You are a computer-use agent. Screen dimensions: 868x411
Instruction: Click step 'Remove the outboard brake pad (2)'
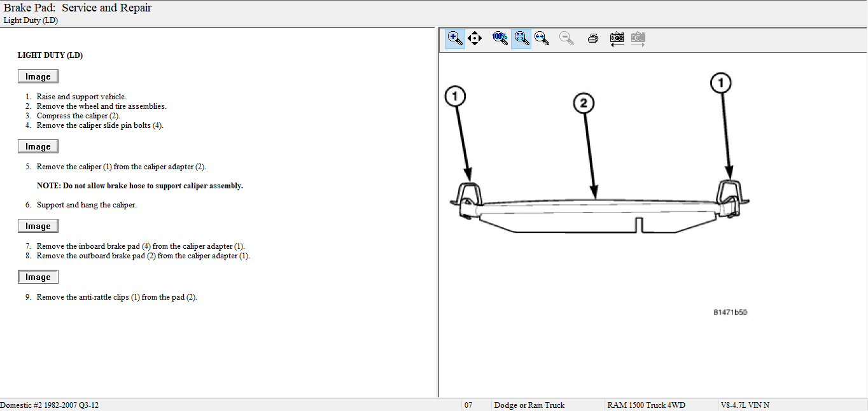pos(143,256)
